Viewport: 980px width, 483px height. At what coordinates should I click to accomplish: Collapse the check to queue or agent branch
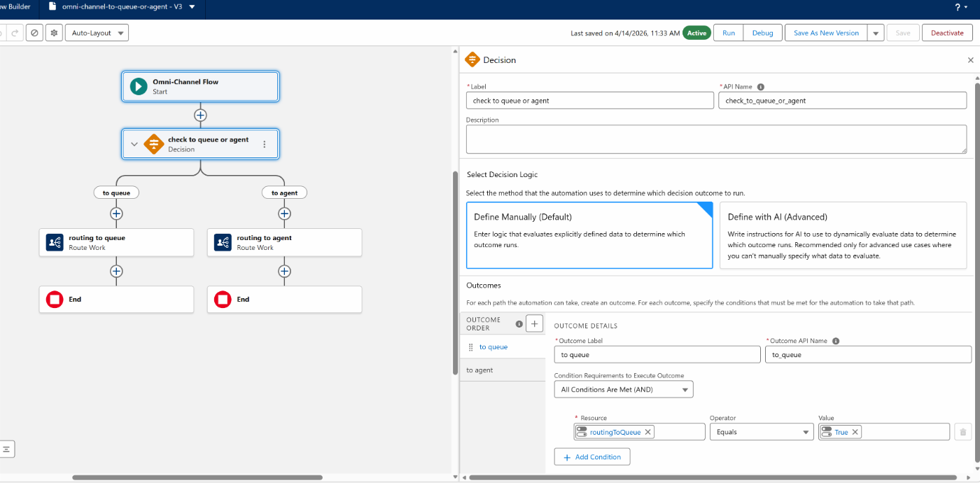tap(134, 144)
